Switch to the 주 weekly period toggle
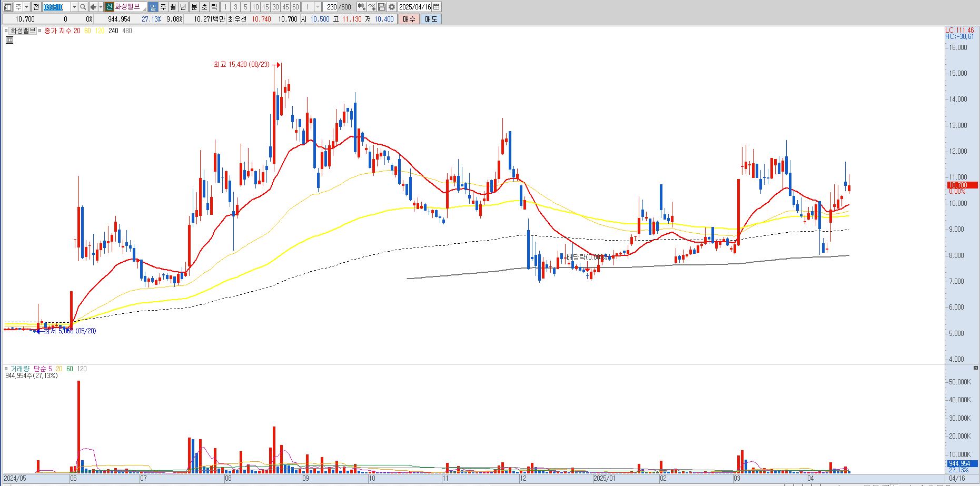 click(x=163, y=7)
